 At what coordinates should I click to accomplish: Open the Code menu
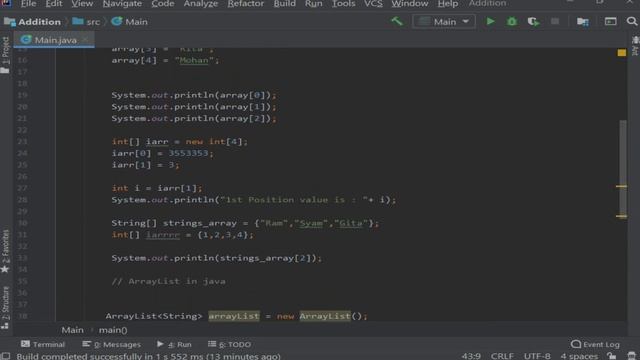click(162, 4)
